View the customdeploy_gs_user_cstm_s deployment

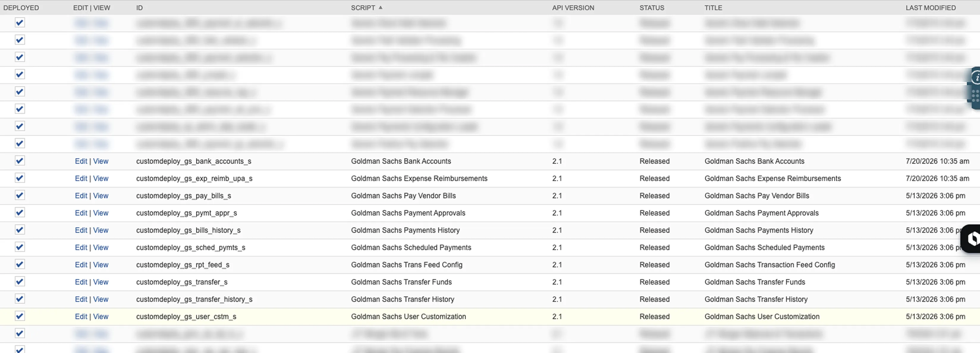(101, 316)
